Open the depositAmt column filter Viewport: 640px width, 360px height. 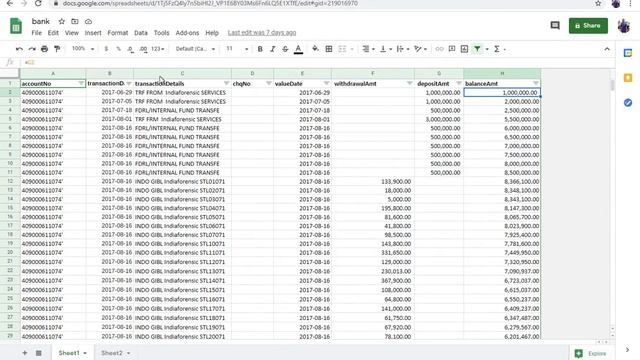(458, 83)
